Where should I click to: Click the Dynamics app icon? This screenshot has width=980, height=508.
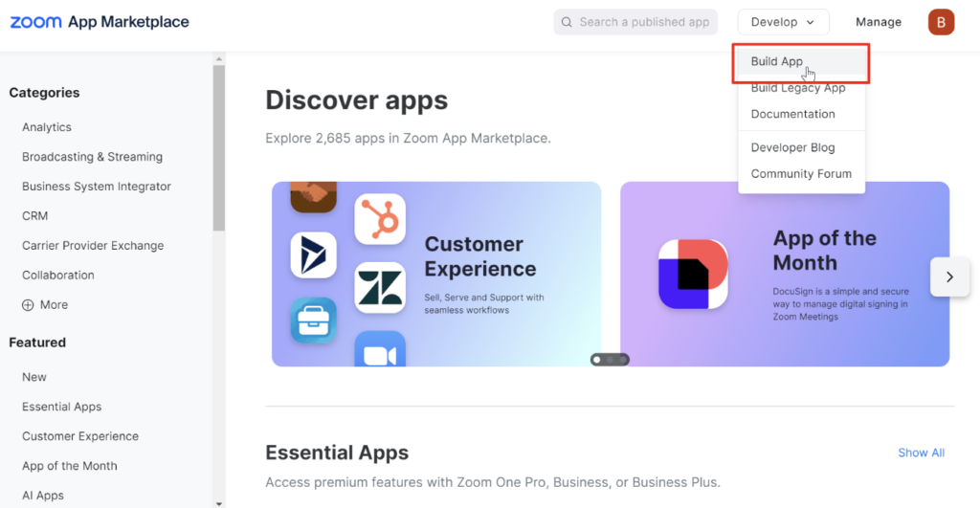313,255
